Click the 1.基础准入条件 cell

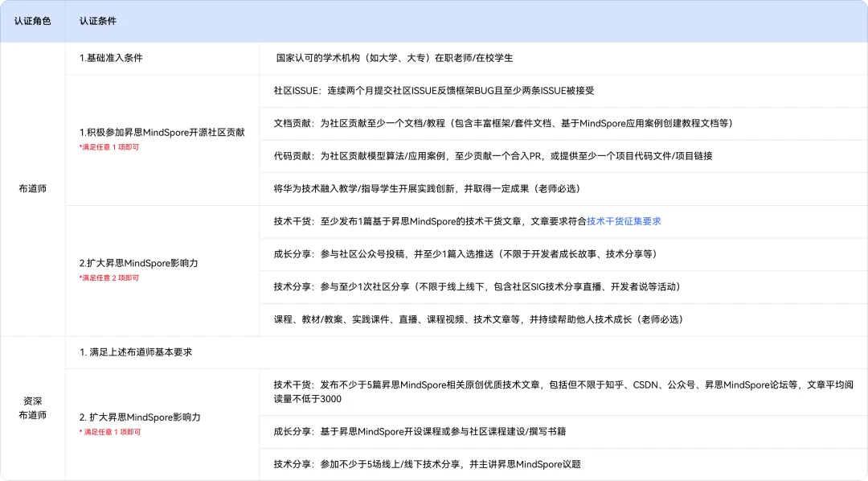tap(111, 58)
